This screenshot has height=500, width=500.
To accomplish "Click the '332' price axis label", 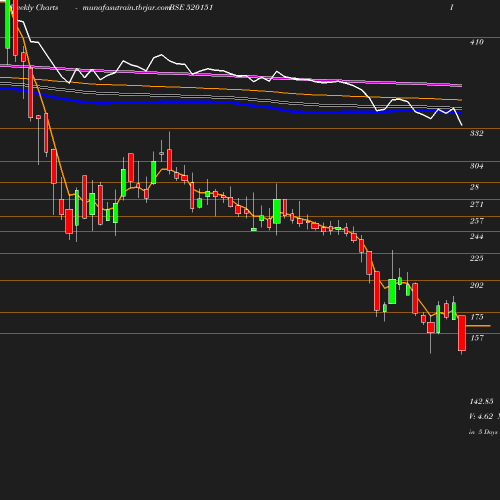I will click(x=477, y=133).
